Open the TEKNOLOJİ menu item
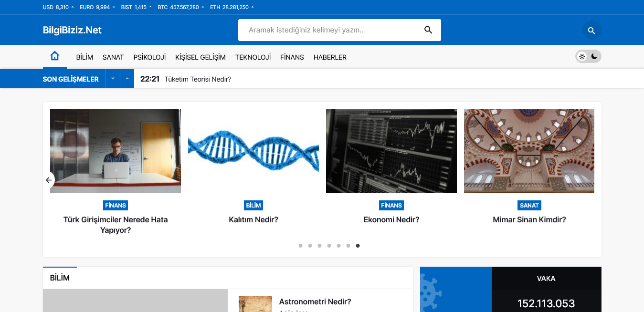Viewport: 644px width, 312px height. (x=253, y=57)
